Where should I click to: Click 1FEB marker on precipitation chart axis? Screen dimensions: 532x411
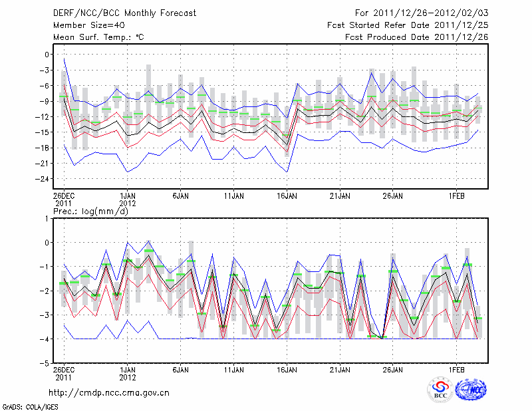456,369
